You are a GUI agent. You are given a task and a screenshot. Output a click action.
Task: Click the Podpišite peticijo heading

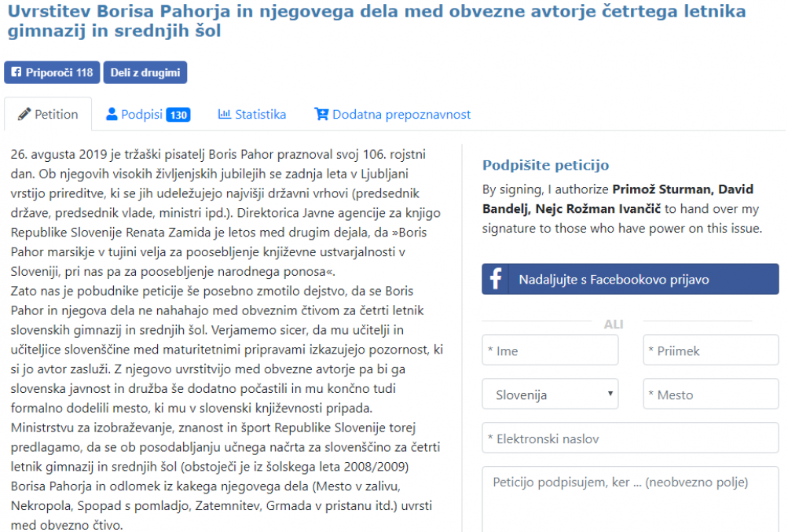545,165
